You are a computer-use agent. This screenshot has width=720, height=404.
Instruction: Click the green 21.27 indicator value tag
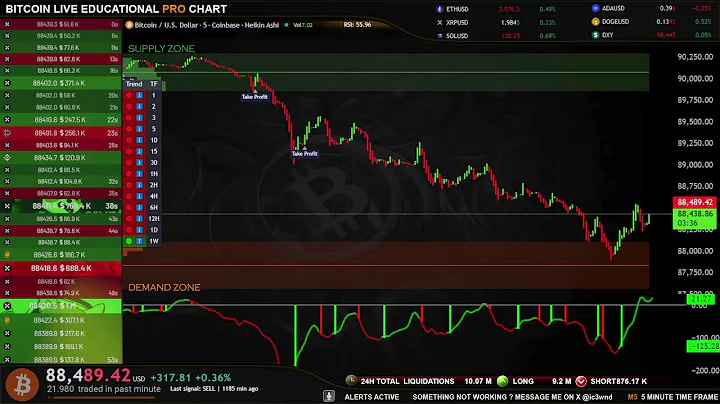pos(701,299)
